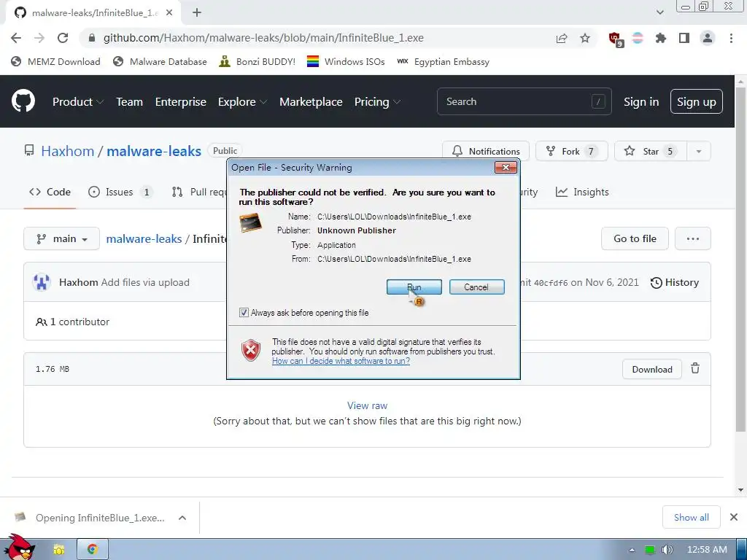This screenshot has width=747, height=560.
Task: Click Show all downloads
Action: (x=691, y=517)
